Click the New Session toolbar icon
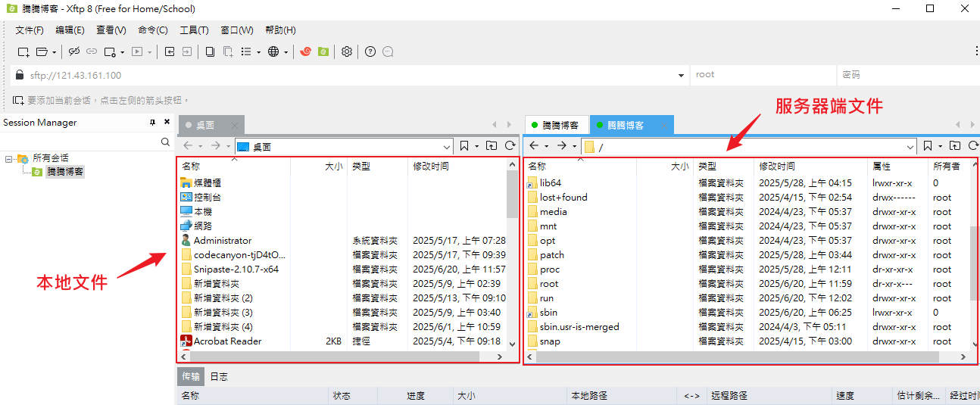980x405 pixels. (x=23, y=51)
